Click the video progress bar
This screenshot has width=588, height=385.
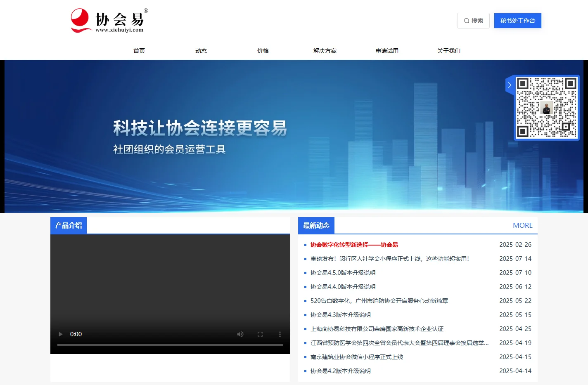tap(170, 345)
